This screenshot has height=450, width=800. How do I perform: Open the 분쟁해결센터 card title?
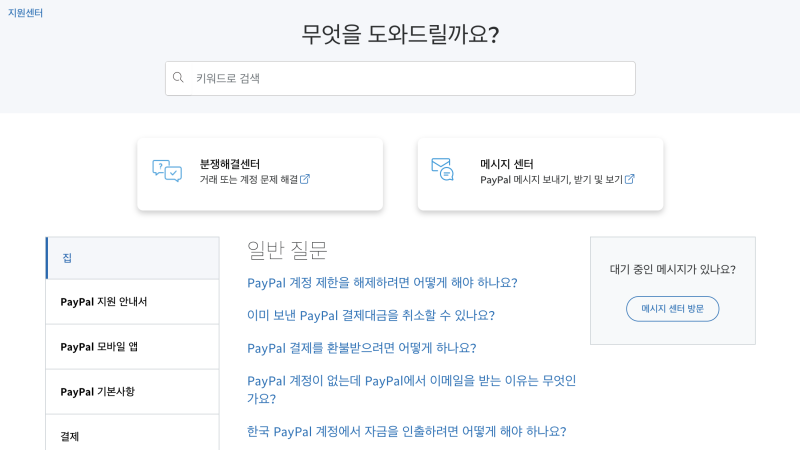click(230, 164)
